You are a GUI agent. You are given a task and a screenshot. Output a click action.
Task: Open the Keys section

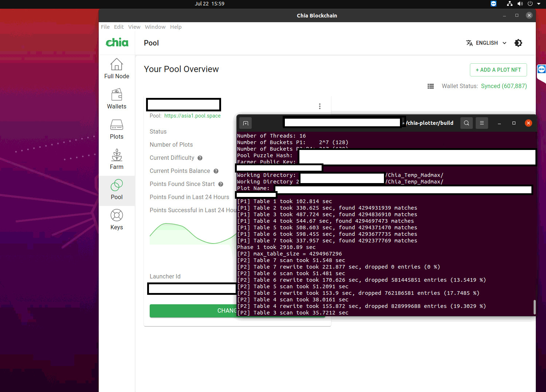117,219
